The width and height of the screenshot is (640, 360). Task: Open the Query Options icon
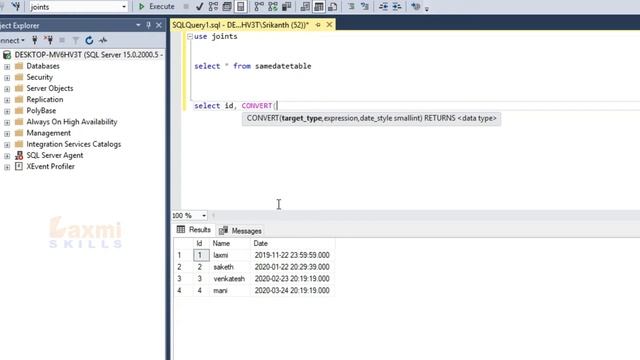point(227,7)
